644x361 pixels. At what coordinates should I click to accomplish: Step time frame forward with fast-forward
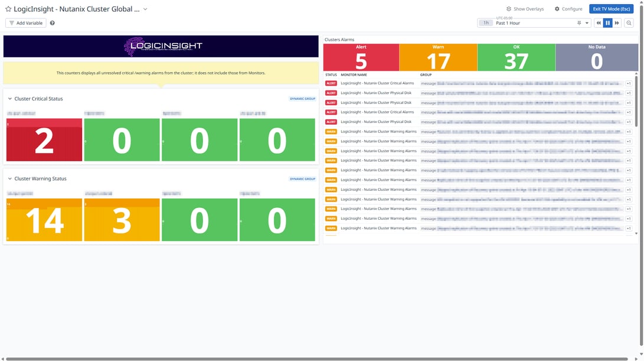pyautogui.click(x=616, y=23)
